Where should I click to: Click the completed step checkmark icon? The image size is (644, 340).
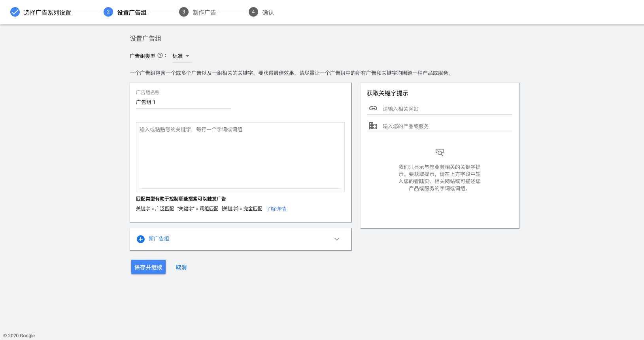[x=15, y=12]
